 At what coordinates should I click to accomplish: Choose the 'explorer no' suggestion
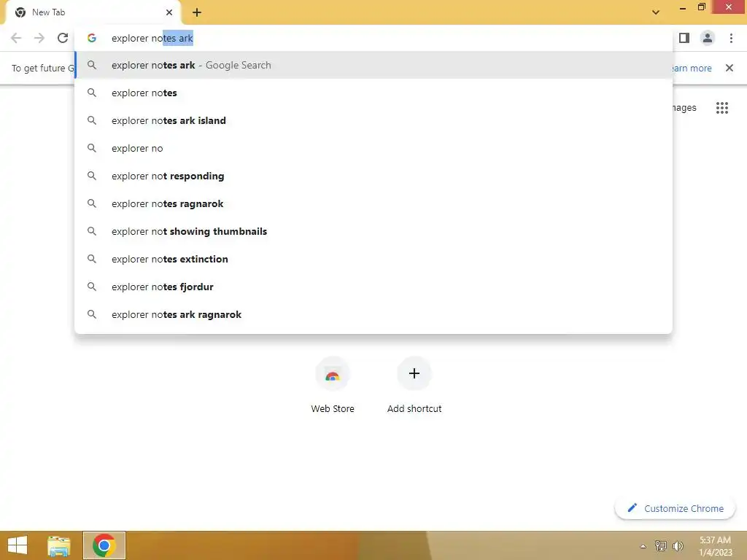(x=373, y=148)
